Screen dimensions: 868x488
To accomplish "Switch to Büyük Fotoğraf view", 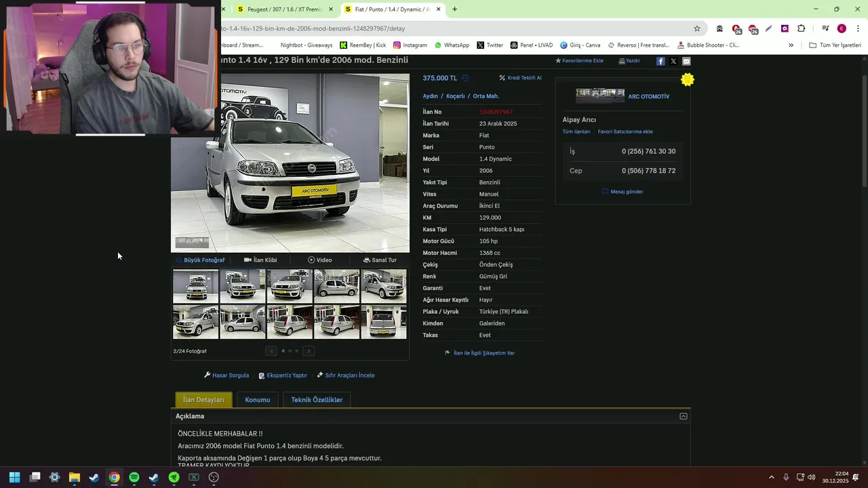I will tap(200, 260).
